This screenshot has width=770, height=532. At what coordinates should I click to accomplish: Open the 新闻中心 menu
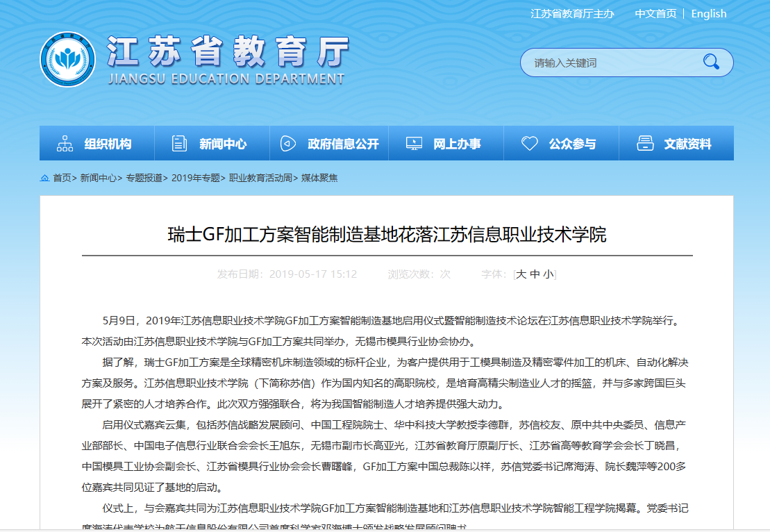212,143
